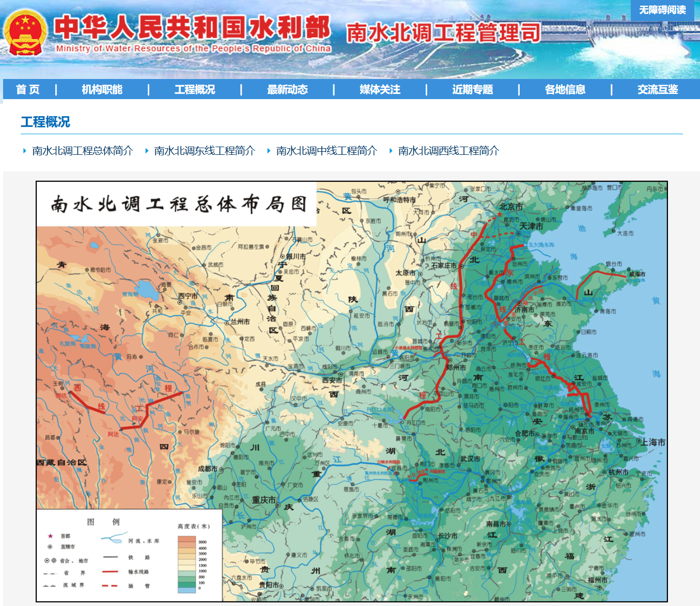Viewport: 700px width, 606px height.
Task: Select 工程概况 in the navigation bar
Action: [195, 89]
